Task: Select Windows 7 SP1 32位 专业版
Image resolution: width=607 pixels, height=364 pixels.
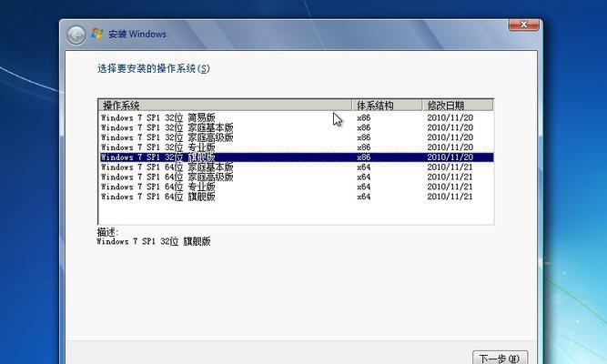Action: [296, 147]
